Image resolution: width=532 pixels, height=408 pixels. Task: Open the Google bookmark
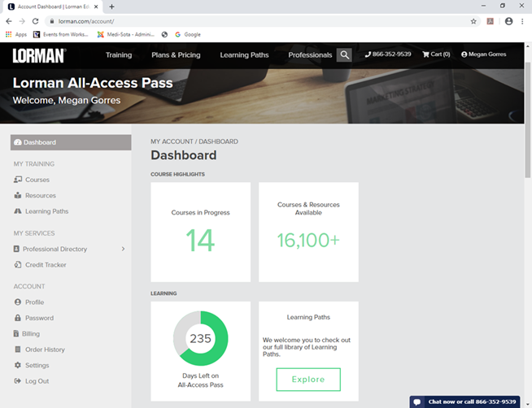click(188, 35)
